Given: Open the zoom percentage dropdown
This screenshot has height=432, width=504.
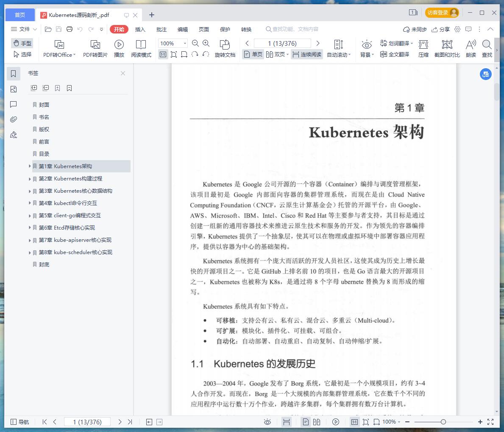Looking at the screenshot, I should click(185, 43).
